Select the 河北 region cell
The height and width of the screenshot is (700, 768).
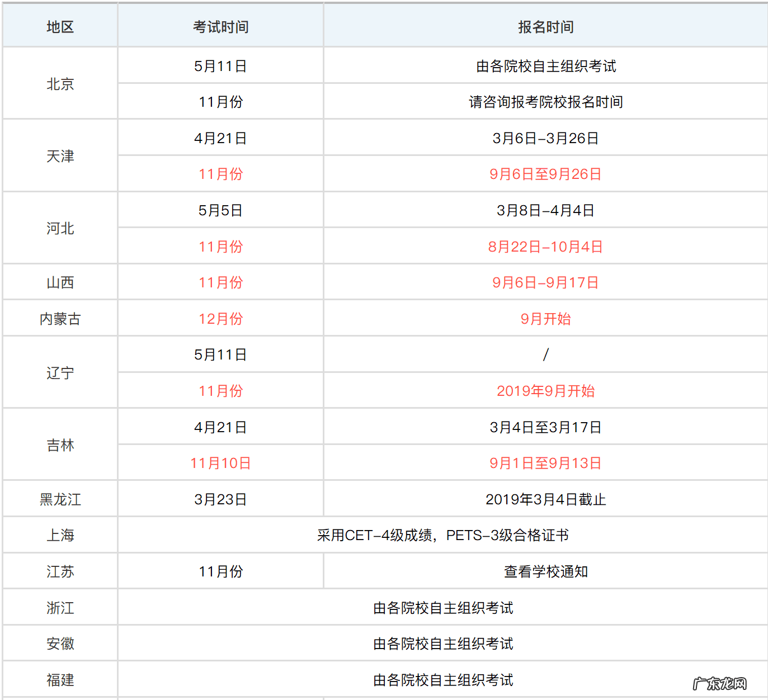(x=60, y=228)
